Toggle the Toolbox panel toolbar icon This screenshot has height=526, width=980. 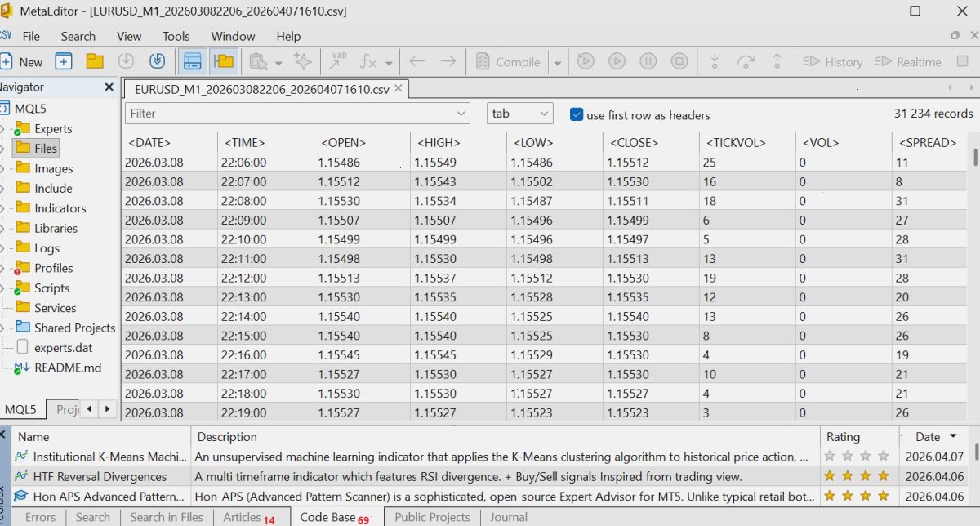[x=193, y=61]
